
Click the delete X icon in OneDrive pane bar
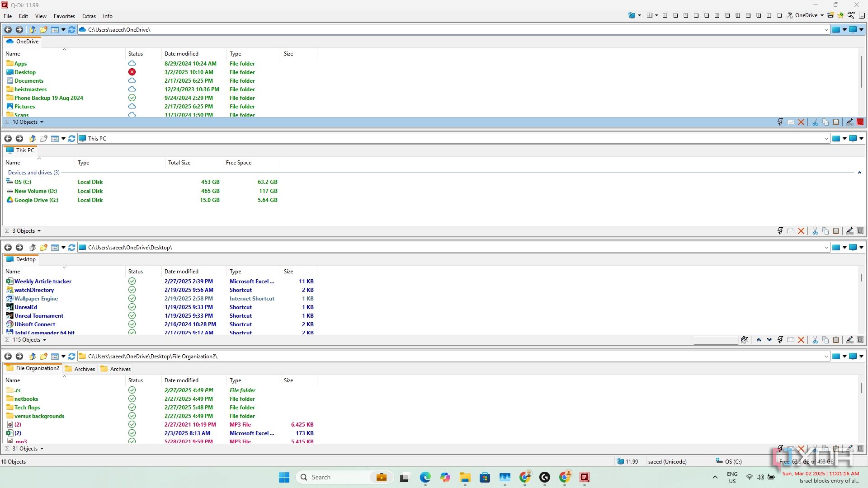coord(801,122)
